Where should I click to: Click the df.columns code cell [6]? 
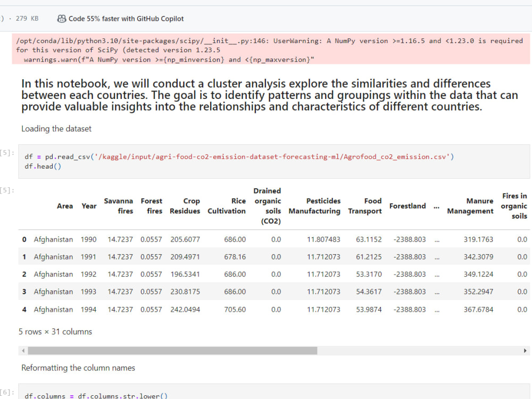pos(274,392)
